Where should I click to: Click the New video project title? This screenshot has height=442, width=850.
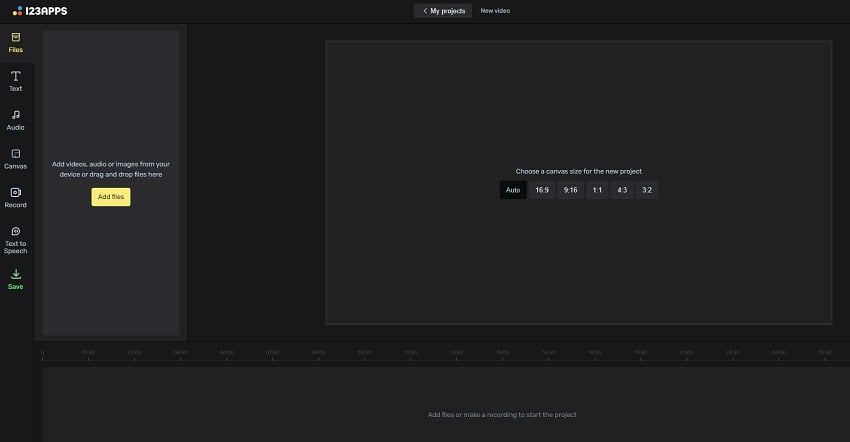pos(495,11)
